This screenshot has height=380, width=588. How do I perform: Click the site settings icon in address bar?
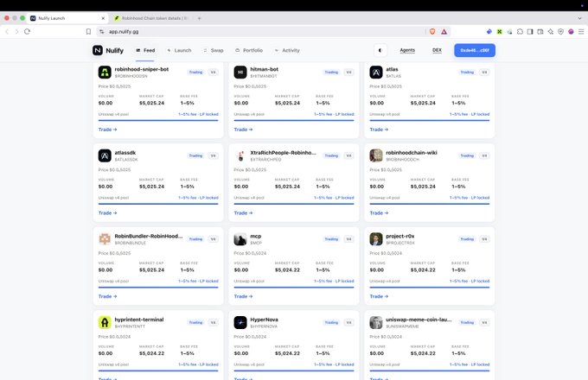[x=102, y=31]
